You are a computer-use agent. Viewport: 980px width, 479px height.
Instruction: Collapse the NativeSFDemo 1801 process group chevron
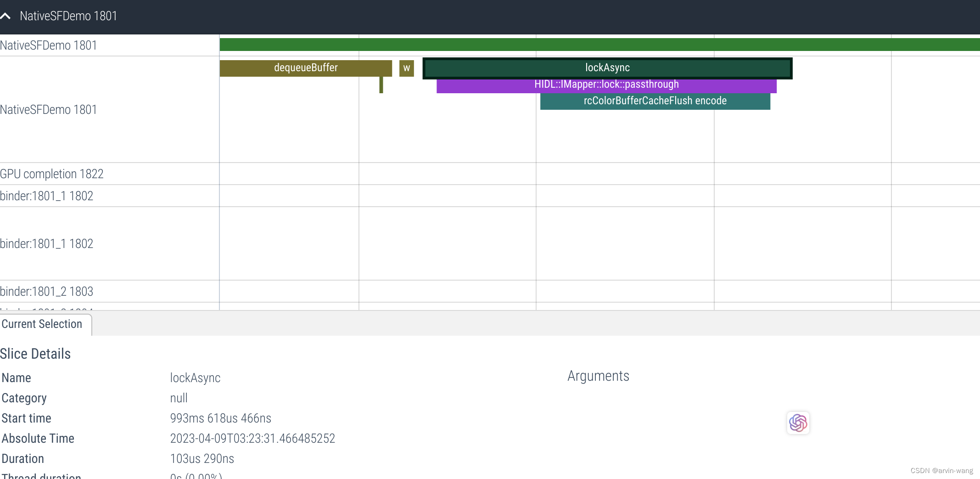pyautogui.click(x=6, y=17)
